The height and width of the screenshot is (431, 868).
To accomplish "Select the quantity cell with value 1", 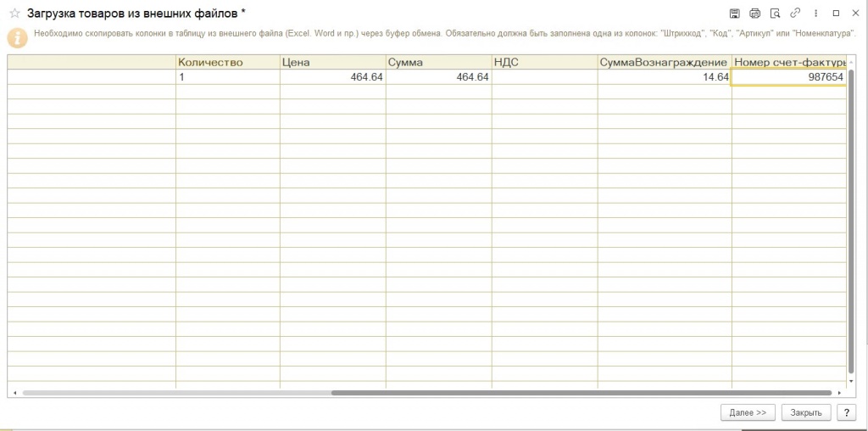I will 227,77.
